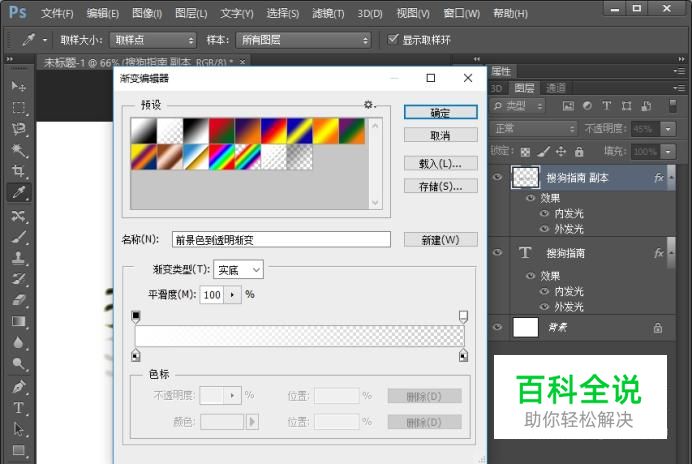Toggle 外发光 visibility under 搜狗指南 layer
This screenshot has width=692, height=464.
click(x=544, y=306)
